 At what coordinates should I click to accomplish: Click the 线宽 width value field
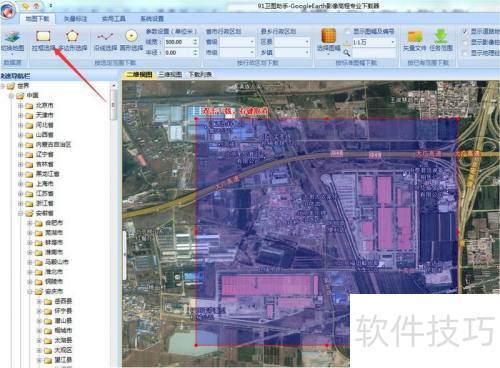point(181,42)
